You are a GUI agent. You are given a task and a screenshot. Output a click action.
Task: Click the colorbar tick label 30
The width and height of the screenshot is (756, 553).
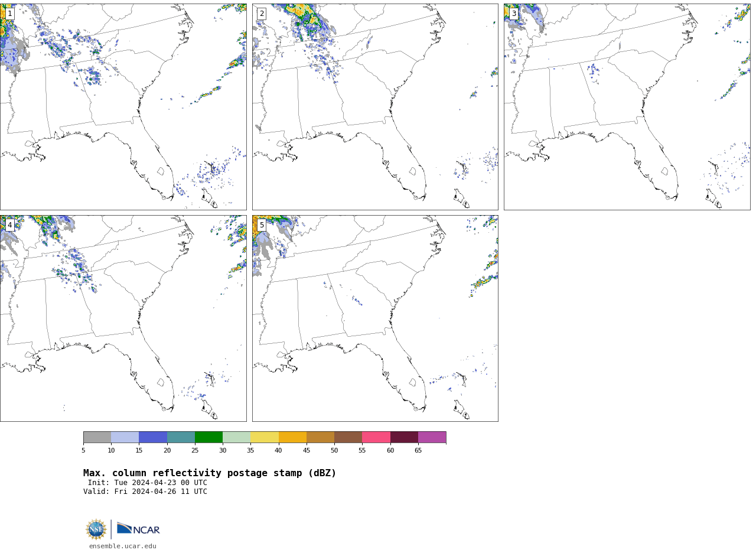[223, 451]
